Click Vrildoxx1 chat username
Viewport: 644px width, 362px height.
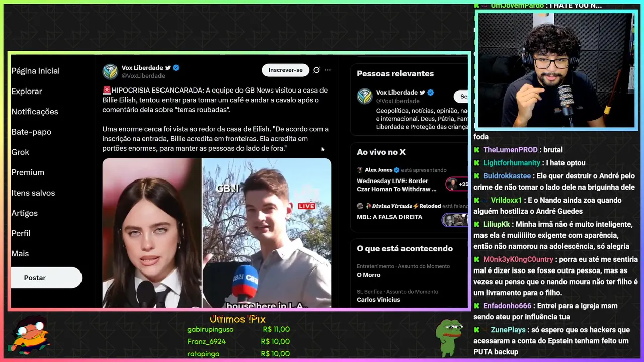(x=506, y=200)
